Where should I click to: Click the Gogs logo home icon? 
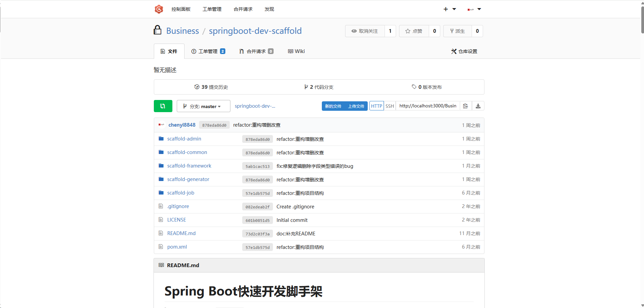(159, 9)
